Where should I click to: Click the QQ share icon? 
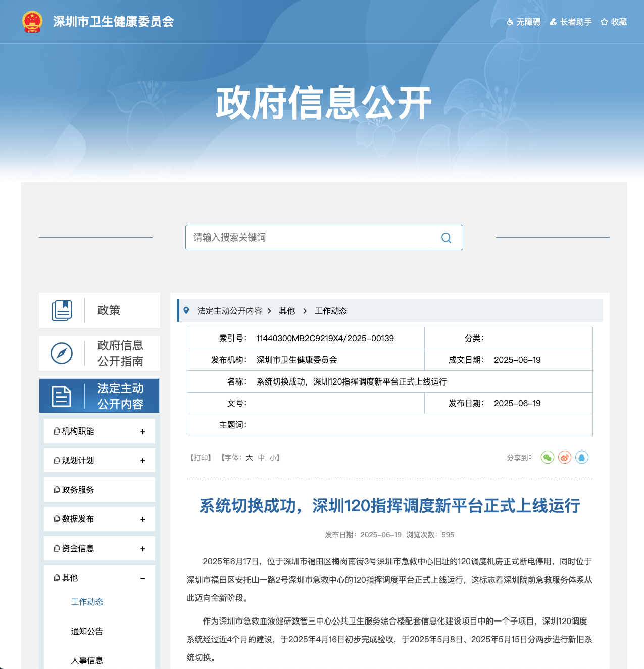581,458
